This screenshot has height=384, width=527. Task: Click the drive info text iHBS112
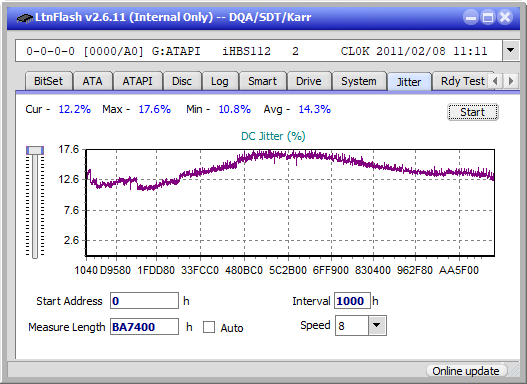246,51
